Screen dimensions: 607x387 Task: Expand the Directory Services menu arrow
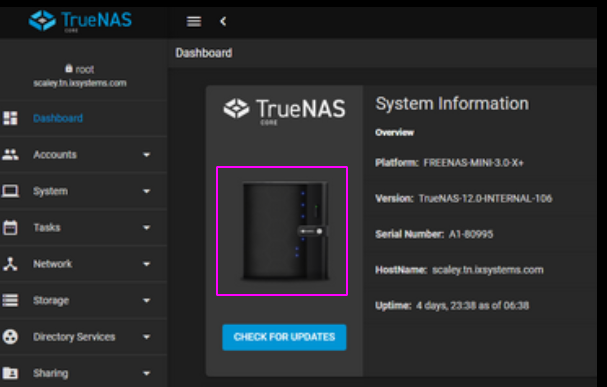coord(146,337)
